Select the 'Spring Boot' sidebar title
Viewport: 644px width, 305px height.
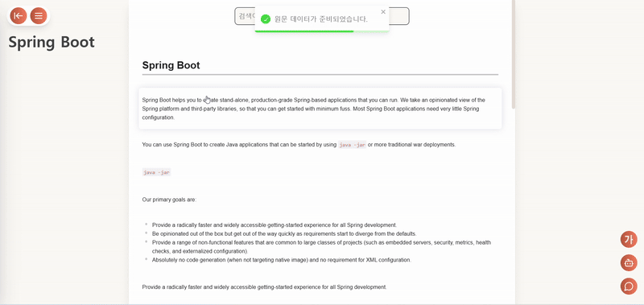(x=52, y=42)
